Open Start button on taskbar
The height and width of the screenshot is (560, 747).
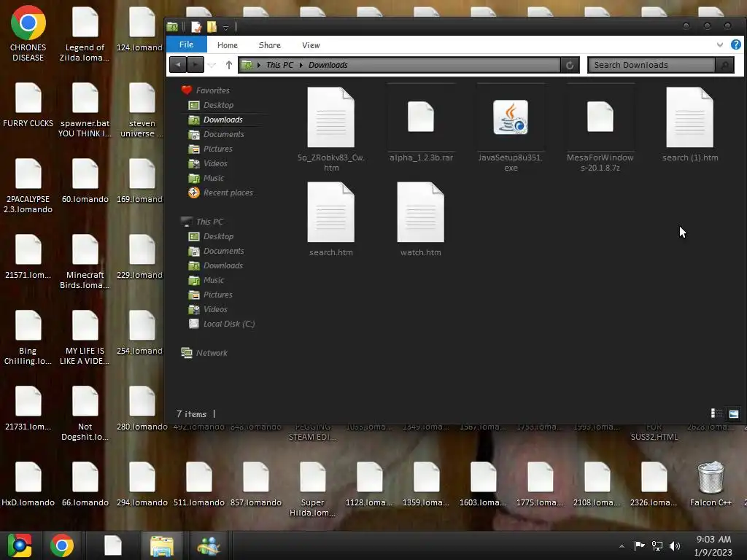[20, 545]
